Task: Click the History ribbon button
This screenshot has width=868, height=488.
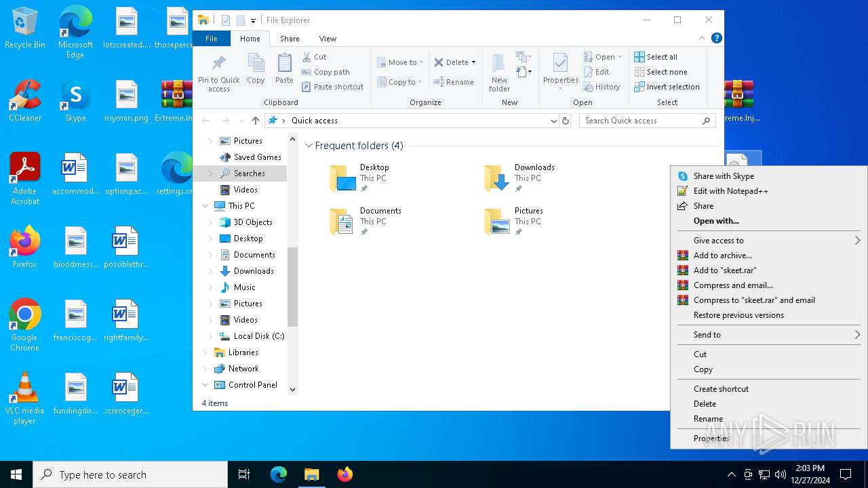Action: tap(601, 87)
